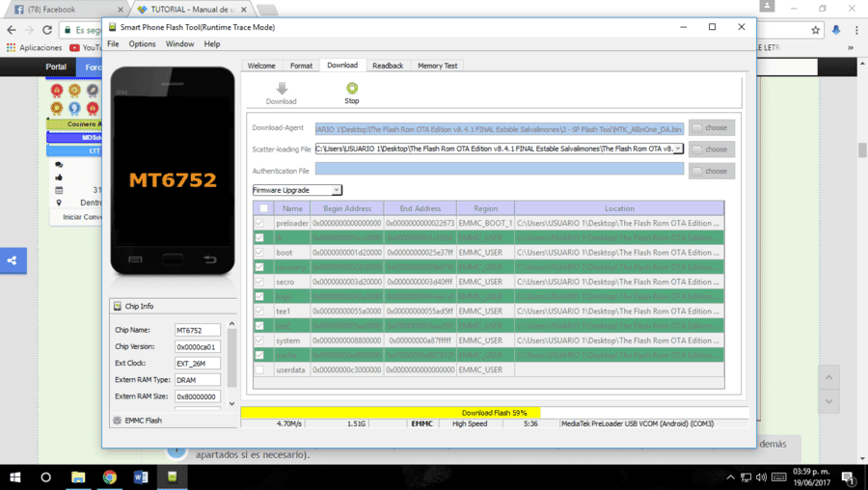Image resolution: width=868 pixels, height=490 pixels.
Task: Toggle the select-all header checkbox
Action: click(x=263, y=208)
